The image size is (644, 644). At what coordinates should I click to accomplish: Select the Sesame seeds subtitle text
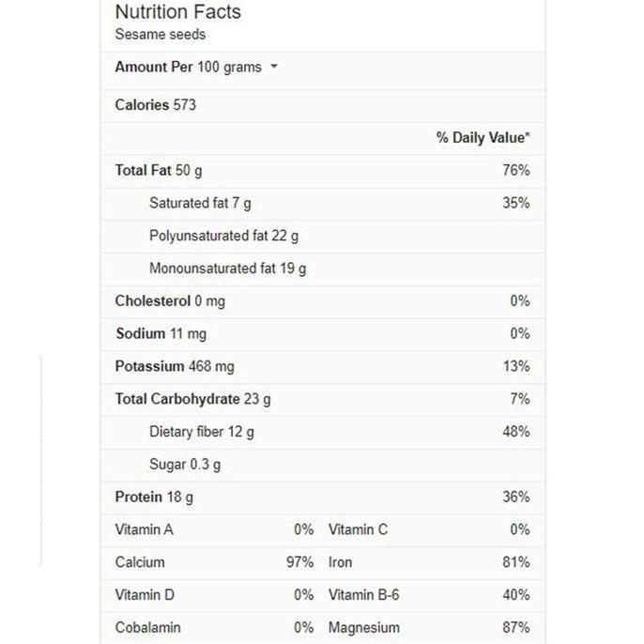(x=161, y=35)
